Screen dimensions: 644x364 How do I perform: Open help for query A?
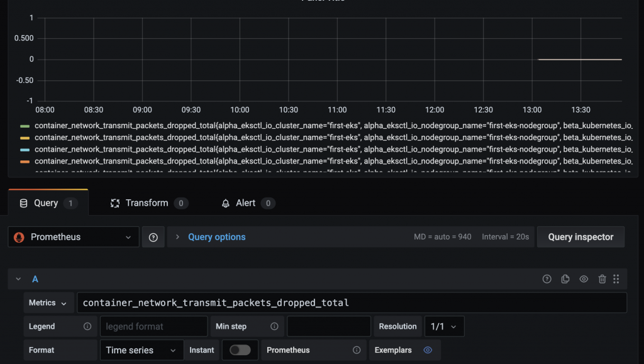[547, 279]
